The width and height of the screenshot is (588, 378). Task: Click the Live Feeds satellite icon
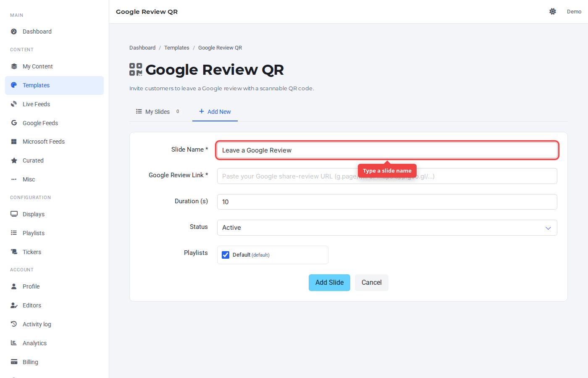point(14,104)
